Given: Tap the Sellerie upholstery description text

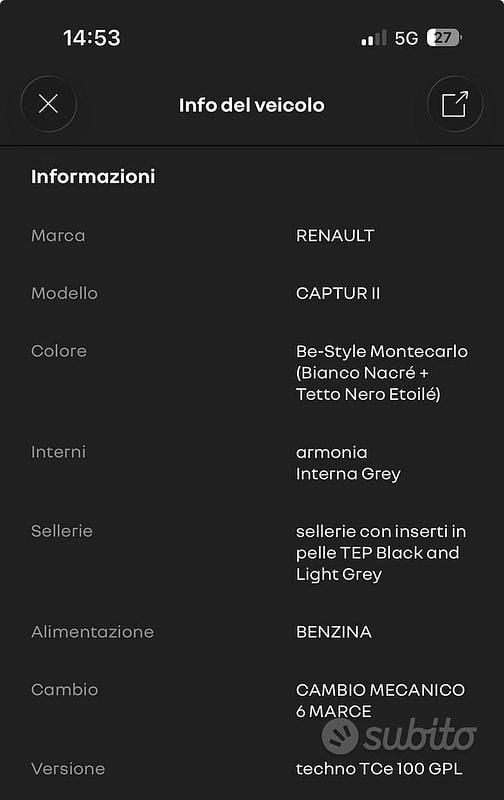Looking at the screenshot, I should [x=381, y=553].
